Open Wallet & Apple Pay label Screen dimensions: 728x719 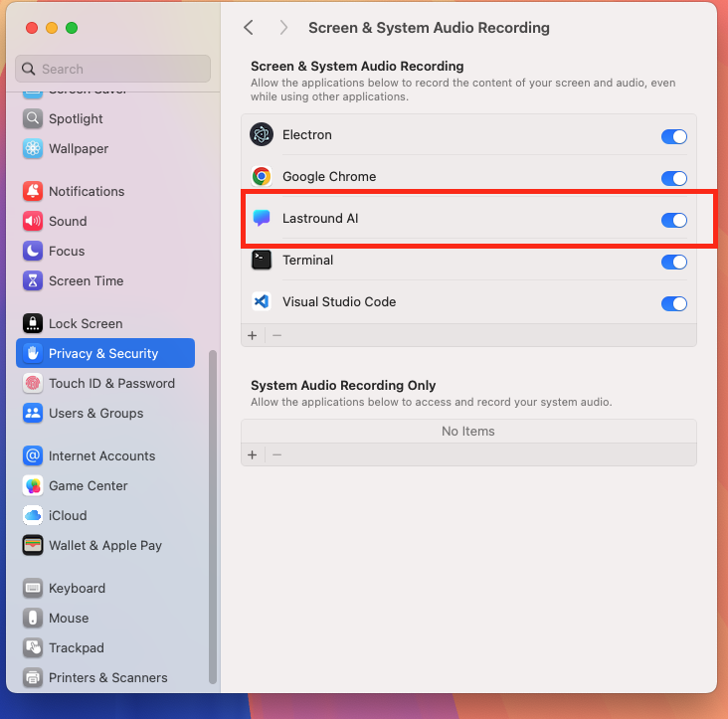pos(105,545)
